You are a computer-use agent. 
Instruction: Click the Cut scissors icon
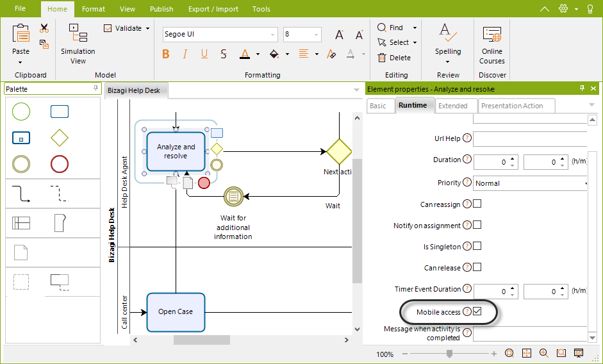pos(44,28)
